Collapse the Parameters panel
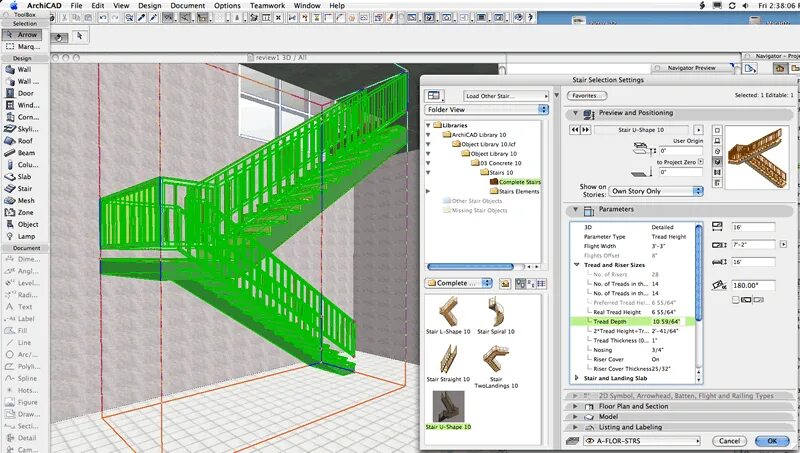Image resolution: width=800 pixels, height=453 pixels. click(576, 210)
